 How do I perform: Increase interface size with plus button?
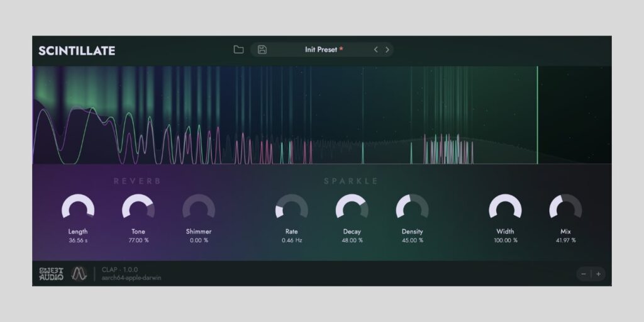point(599,274)
